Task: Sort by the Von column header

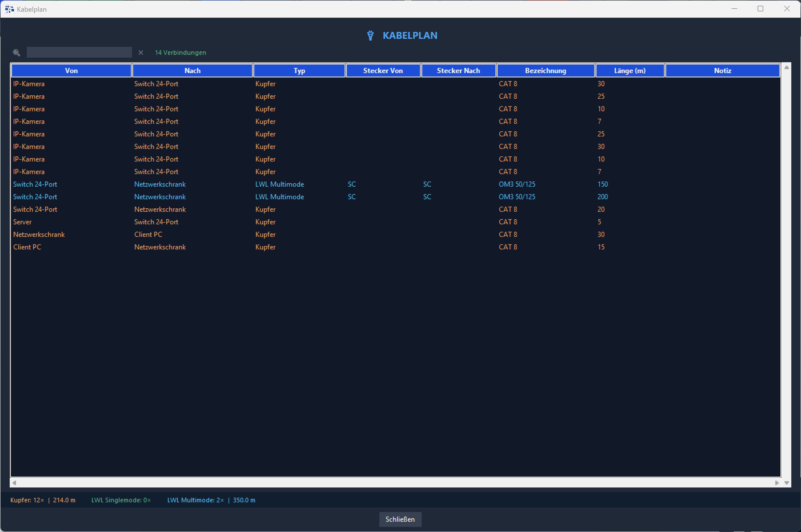Action: tap(71, 70)
